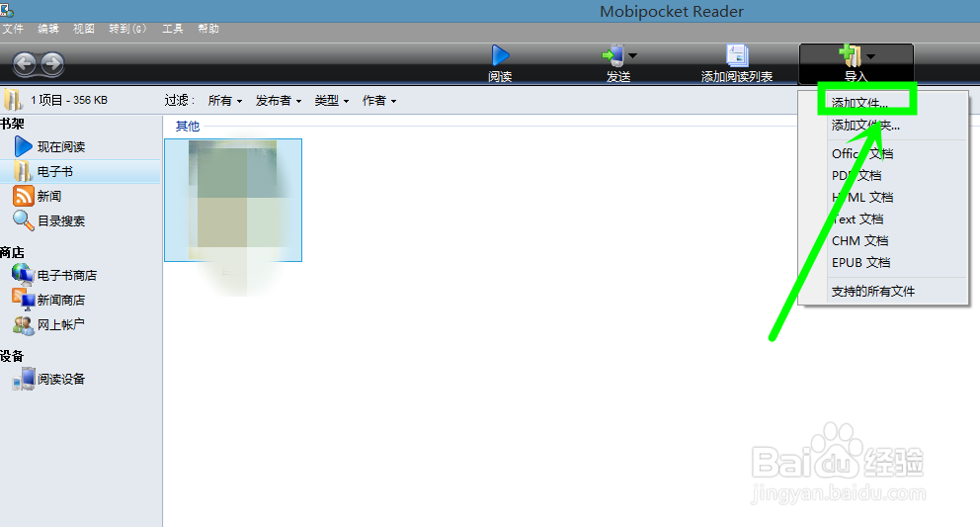Click the orange RSS icon beside 新闻

click(23, 196)
